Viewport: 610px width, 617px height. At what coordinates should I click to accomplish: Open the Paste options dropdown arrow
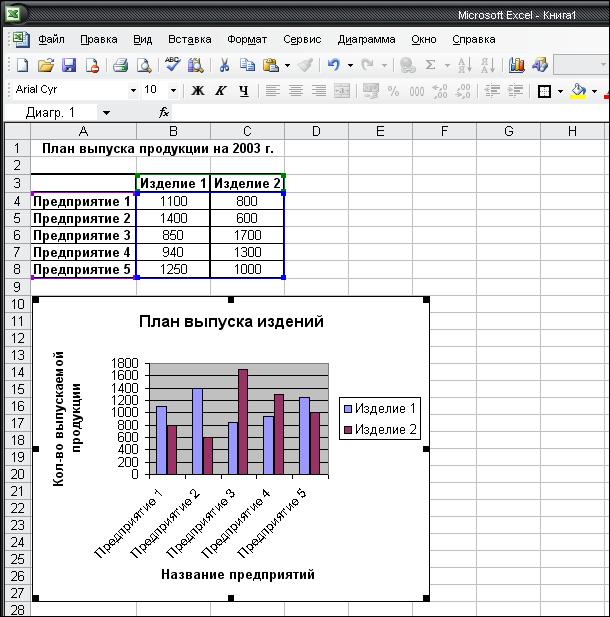click(x=287, y=65)
